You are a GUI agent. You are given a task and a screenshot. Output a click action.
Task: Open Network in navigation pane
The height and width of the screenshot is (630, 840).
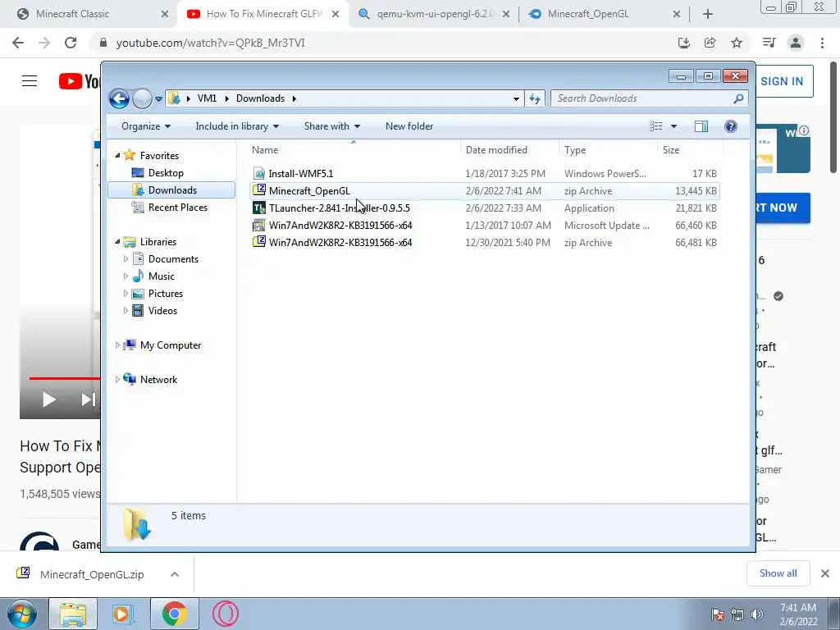(158, 380)
